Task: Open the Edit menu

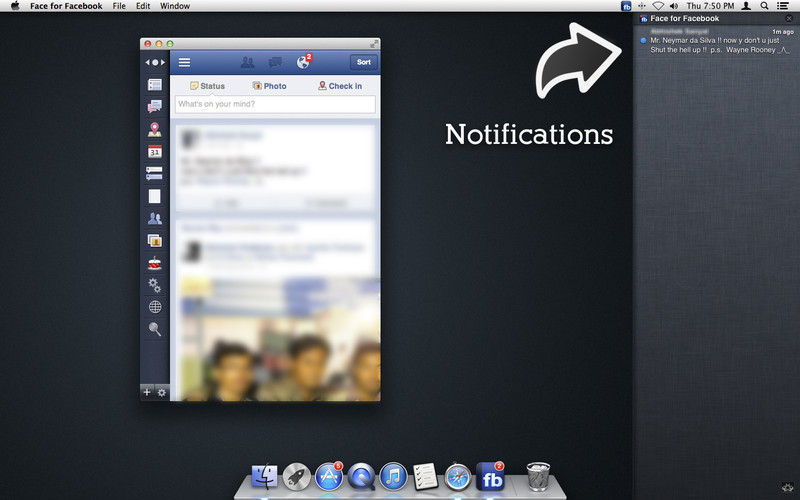Action: pyautogui.click(x=143, y=6)
